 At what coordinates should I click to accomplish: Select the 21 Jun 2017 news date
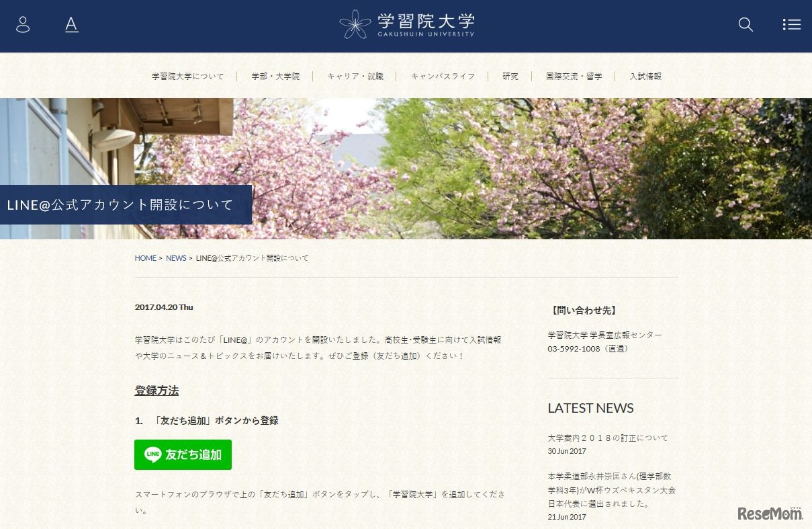coord(567,517)
